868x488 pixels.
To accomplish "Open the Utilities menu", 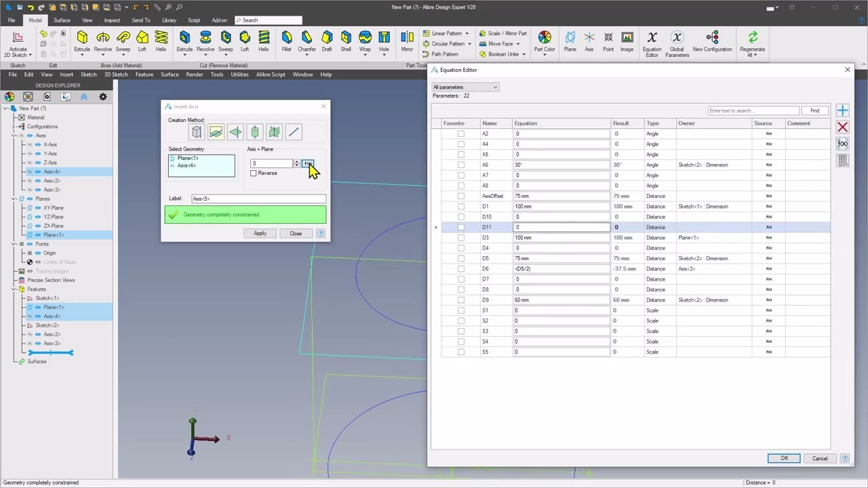I will pos(239,75).
